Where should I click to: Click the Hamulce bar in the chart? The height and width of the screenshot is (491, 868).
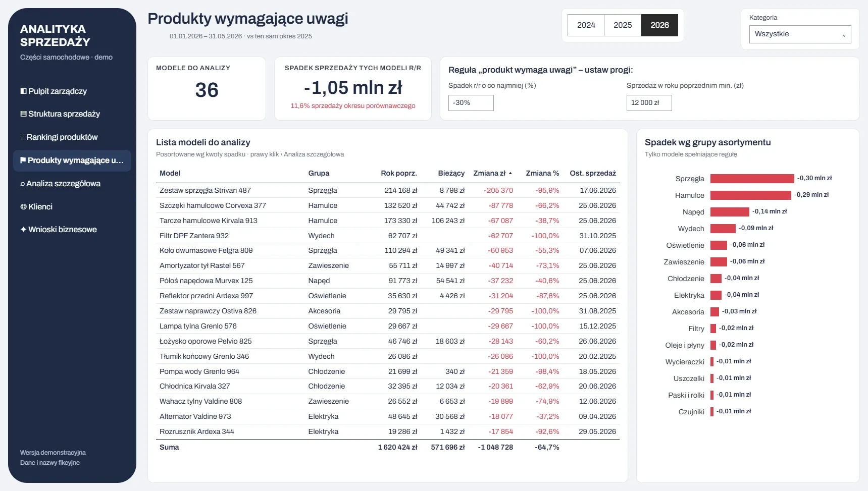coord(750,195)
